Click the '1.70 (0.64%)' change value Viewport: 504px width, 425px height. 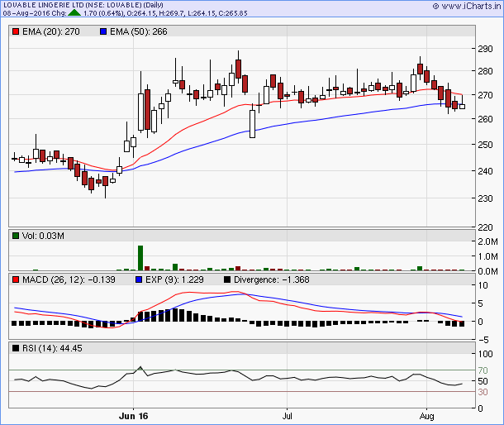pyautogui.click(x=103, y=13)
